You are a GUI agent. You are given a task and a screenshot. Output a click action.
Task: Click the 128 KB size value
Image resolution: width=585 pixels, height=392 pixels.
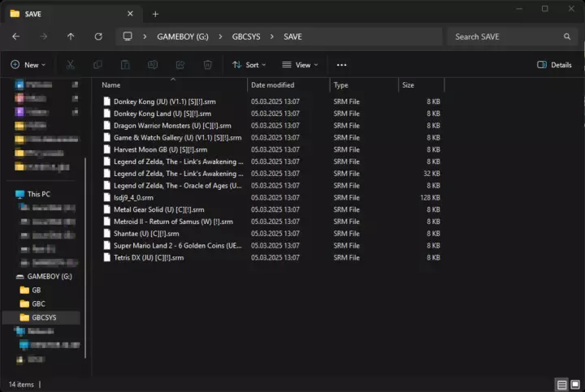tap(430, 197)
